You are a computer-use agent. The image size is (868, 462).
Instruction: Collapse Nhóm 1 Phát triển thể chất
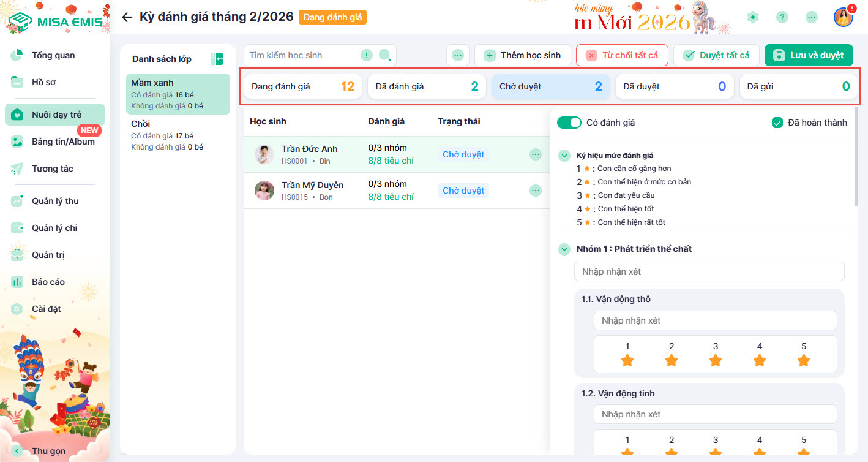[x=564, y=249]
